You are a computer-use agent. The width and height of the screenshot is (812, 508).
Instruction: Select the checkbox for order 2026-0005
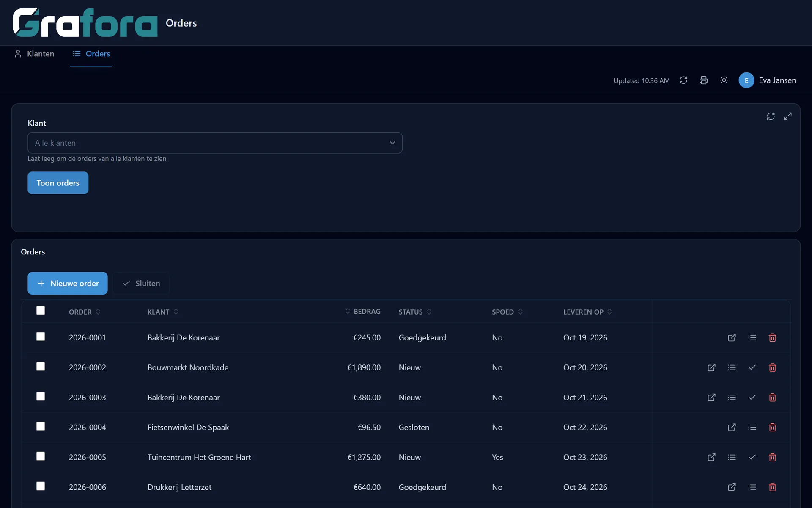[41, 456]
